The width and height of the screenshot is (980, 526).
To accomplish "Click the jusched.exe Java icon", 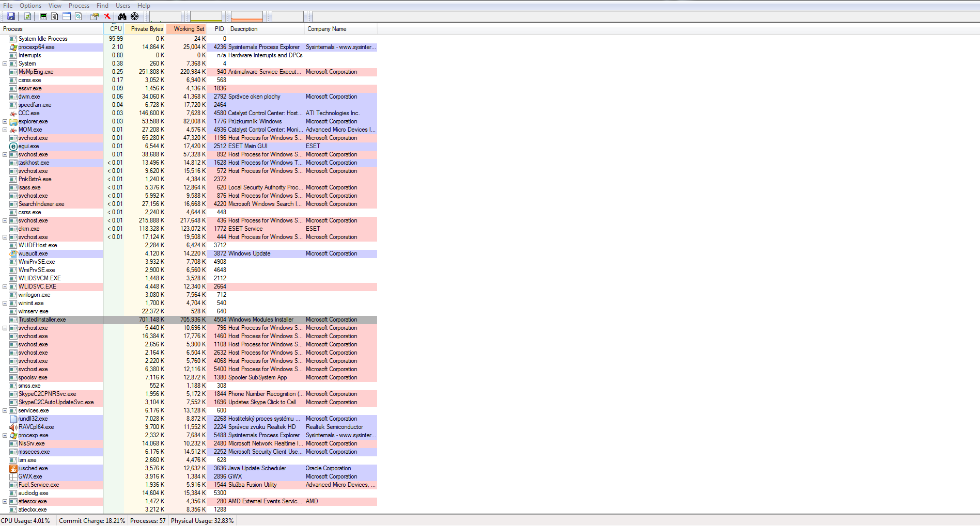I will [13, 468].
